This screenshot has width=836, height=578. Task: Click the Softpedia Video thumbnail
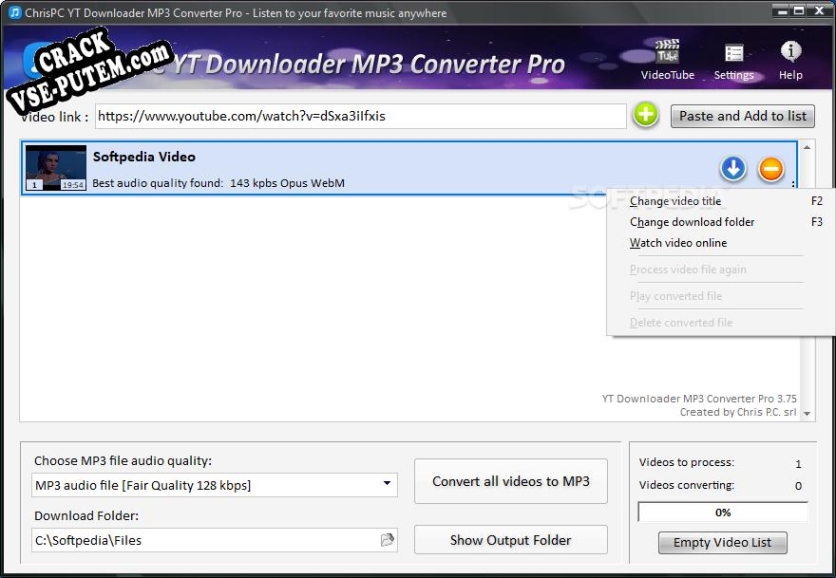pos(56,168)
